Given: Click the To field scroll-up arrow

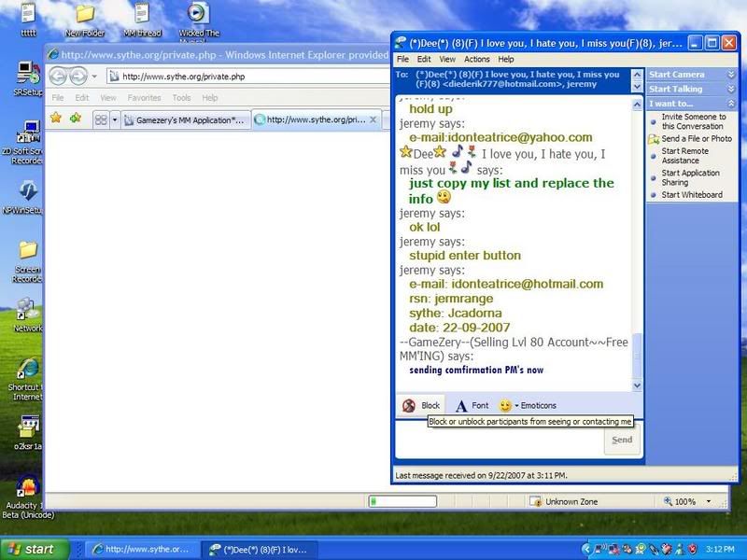Looking at the screenshot, I should (x=637, y=75).
